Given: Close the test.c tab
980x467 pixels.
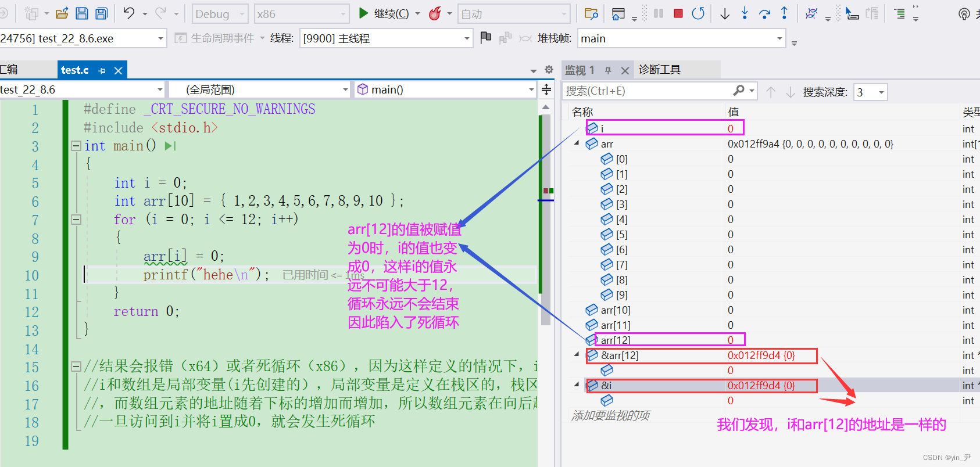Looking at the screenshot, I should (x=118, y=70).
